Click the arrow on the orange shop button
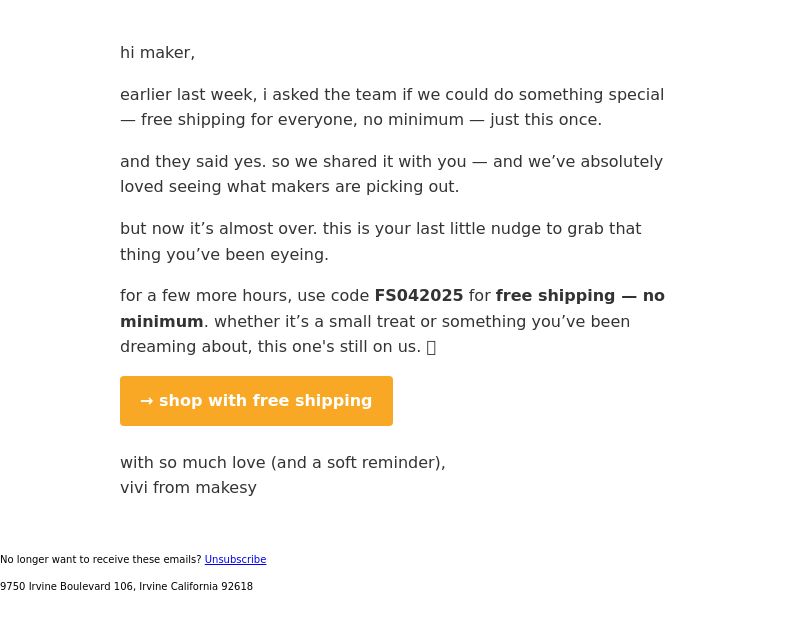 tap(146, 401)
